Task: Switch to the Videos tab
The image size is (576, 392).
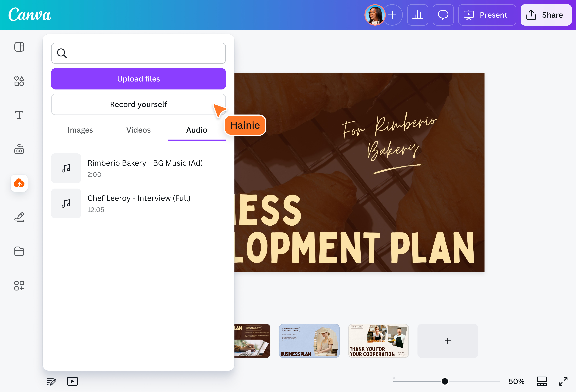Action: pos(138,130)
